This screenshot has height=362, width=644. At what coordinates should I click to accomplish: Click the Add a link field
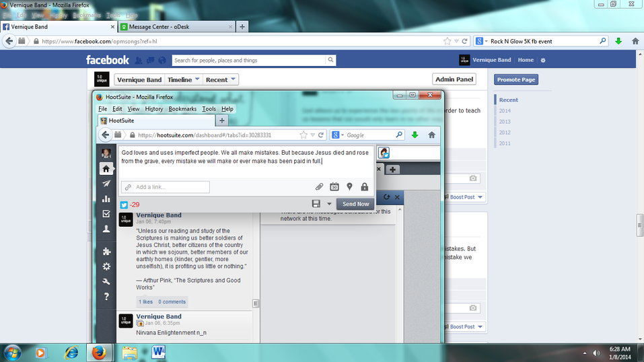(166, 187)
